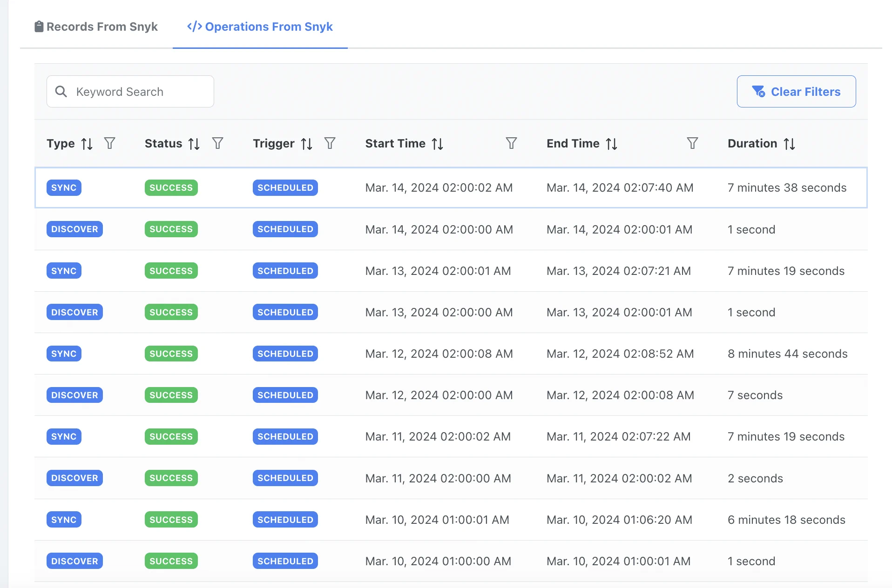Open the Type column filter funnel
This screenshot has width=892, height=588.
coord(110,143)
